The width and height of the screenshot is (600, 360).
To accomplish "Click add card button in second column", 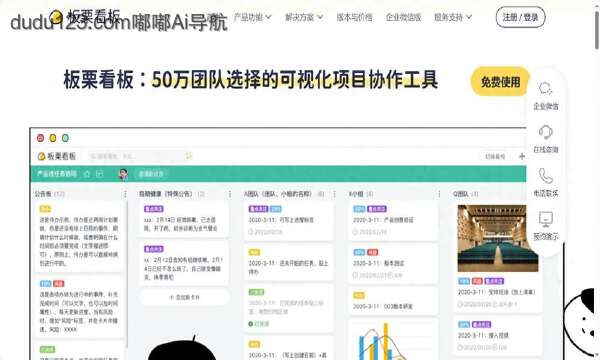I will pos(184,297).
